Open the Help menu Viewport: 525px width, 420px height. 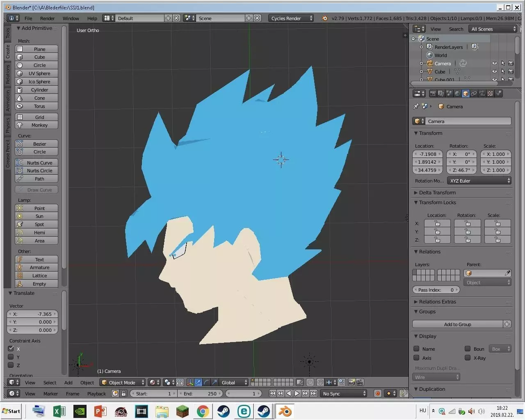click(92, 18)
